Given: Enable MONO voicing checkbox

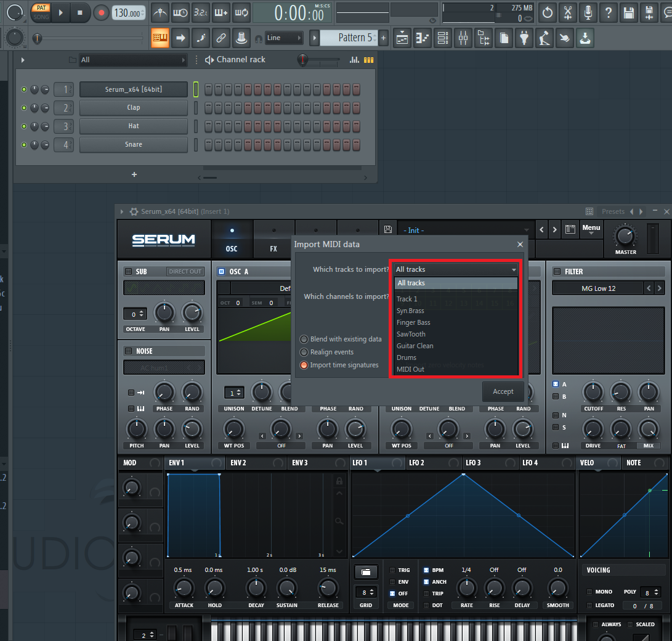Looking at the screenshot, I should point(589,592).
